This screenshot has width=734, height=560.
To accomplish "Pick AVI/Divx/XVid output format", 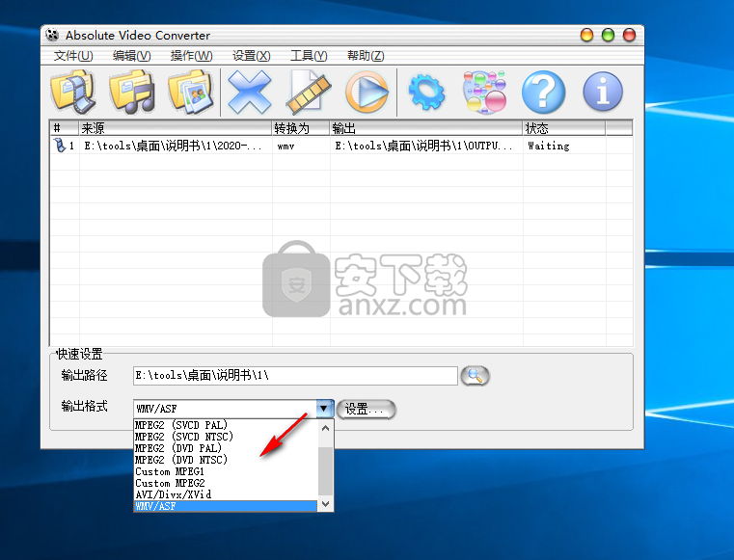I will (226, 494).
